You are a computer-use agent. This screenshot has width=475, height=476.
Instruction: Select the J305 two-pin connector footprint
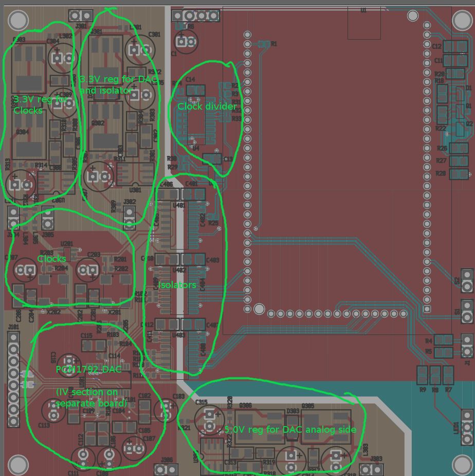(x=48, y=218)
